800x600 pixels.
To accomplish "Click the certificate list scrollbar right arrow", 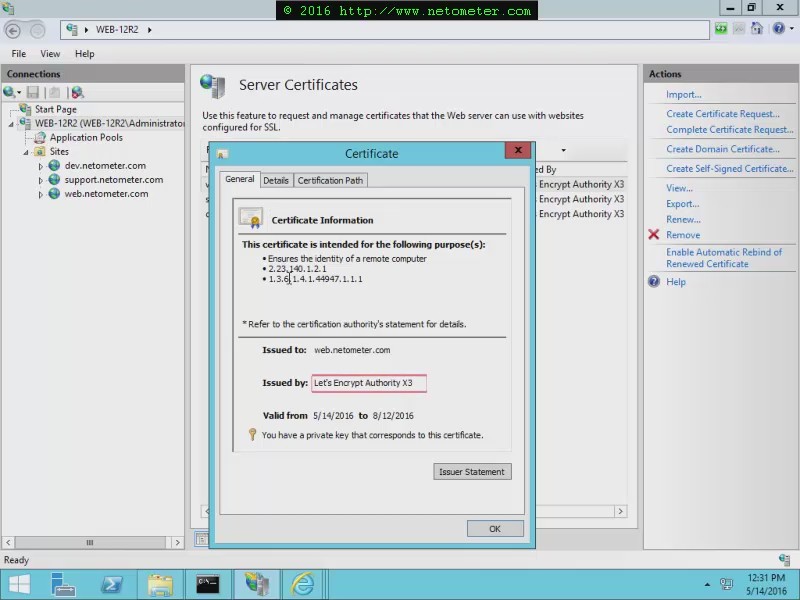I will [x=620, y=511].
